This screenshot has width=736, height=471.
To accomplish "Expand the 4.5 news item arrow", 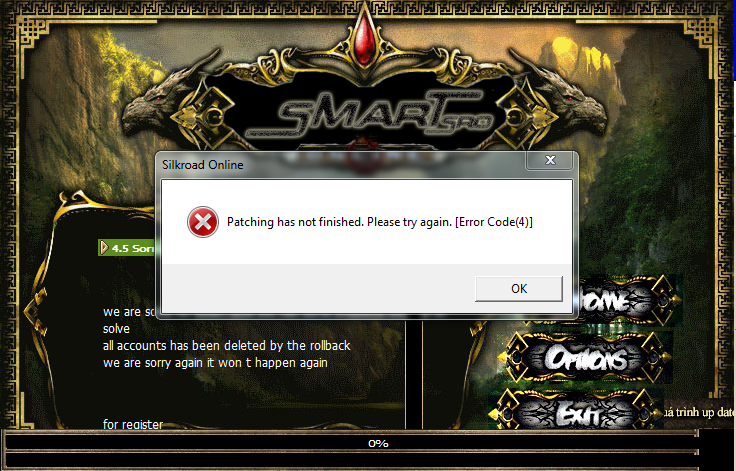I will click(x=104, y=247).
